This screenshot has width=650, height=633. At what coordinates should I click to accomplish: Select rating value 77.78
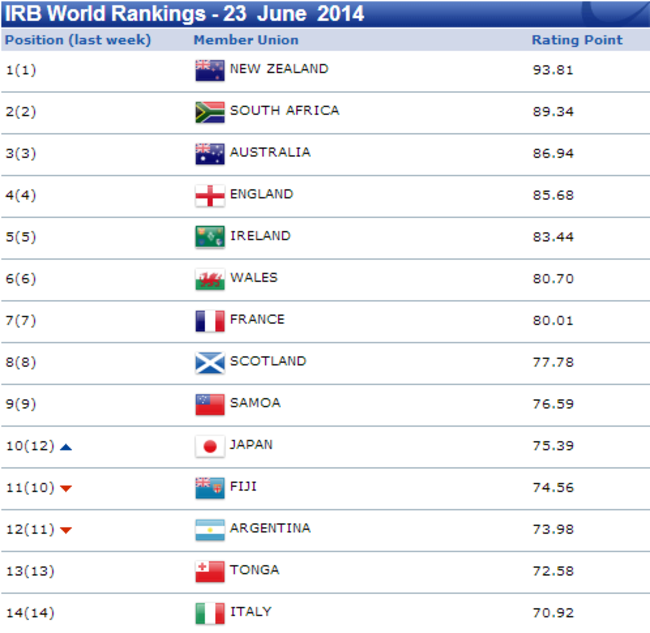point(553,362)
